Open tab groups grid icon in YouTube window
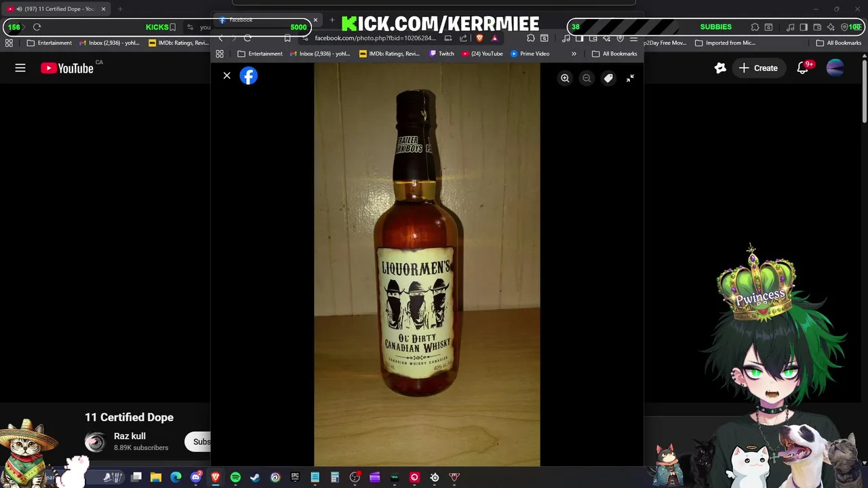The width and height of the screenshot is (868, 488). pos(9,43)
